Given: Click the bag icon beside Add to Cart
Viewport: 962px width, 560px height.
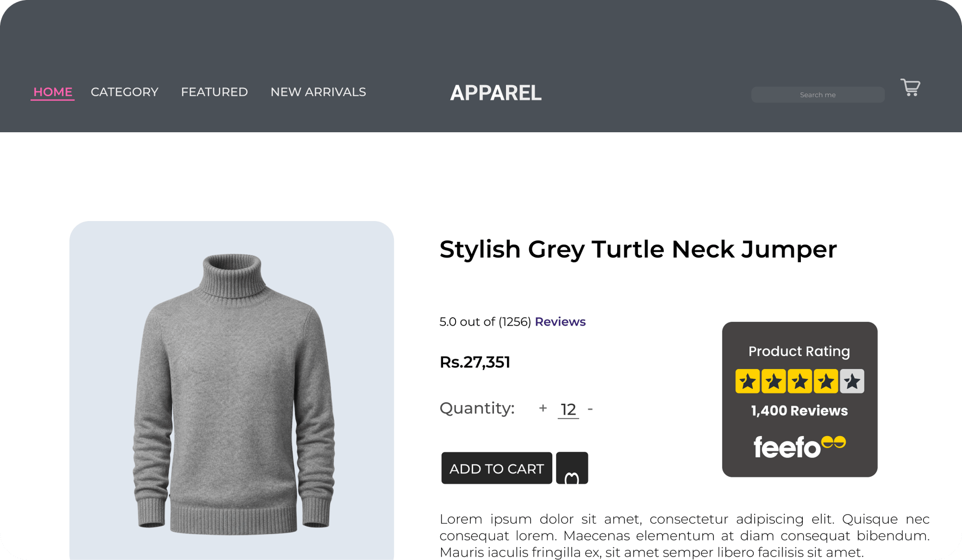Looking at the screenshot, I should (x=572, y=468).
